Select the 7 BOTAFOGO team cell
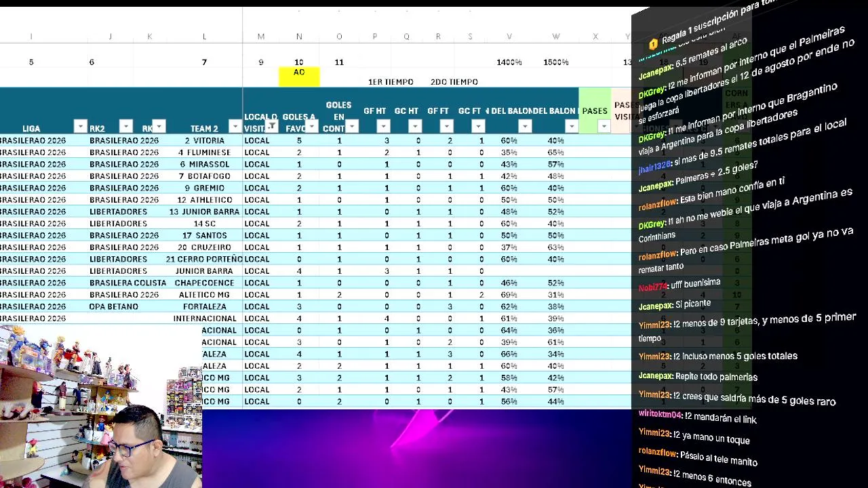Viewport: 868px width, 488px height. [x=204, y=176]
